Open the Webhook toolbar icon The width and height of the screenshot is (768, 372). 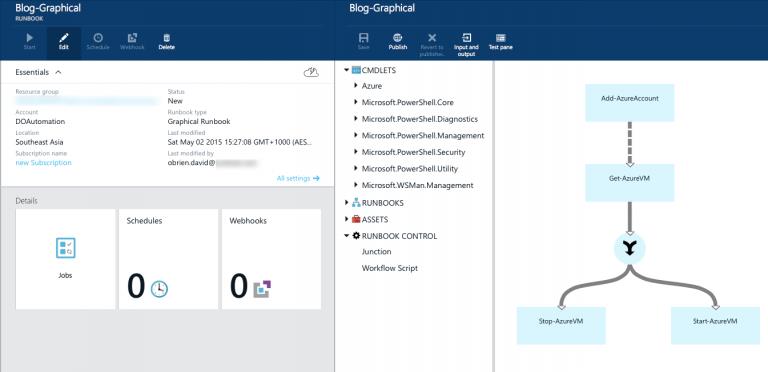coord(132,42)
